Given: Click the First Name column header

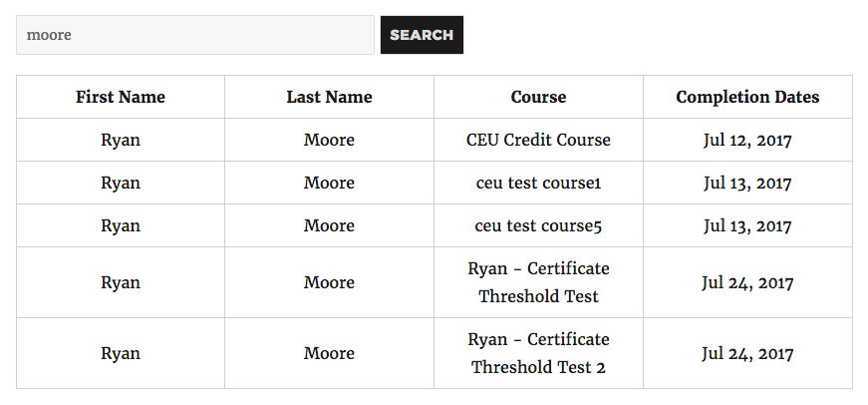Looking at the screenshot, I should 121,97.
